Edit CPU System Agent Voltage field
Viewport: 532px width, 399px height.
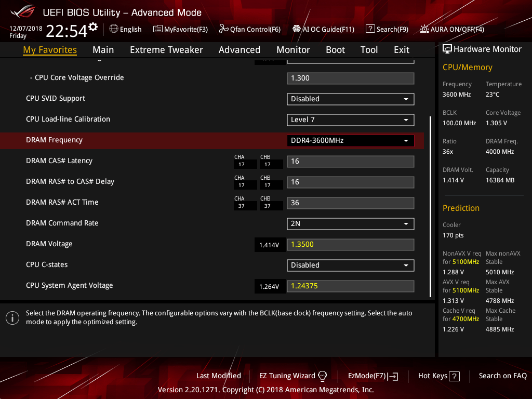click(x=351, y=286)
